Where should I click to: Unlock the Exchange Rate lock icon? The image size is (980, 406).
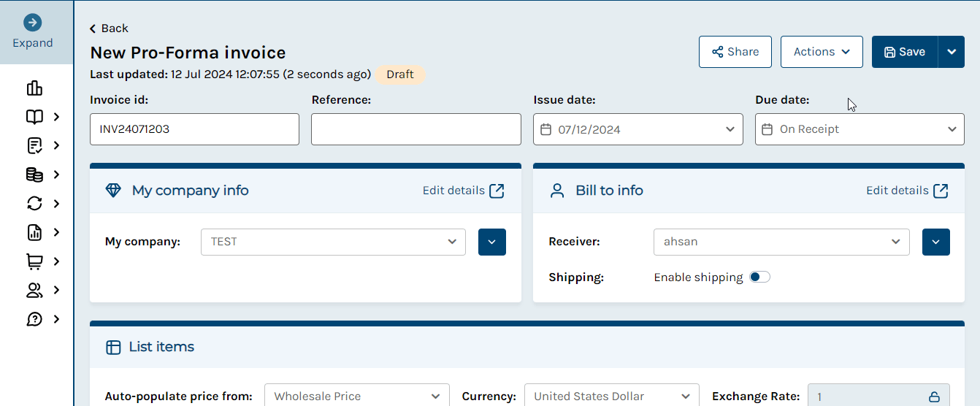pos(934,397)
